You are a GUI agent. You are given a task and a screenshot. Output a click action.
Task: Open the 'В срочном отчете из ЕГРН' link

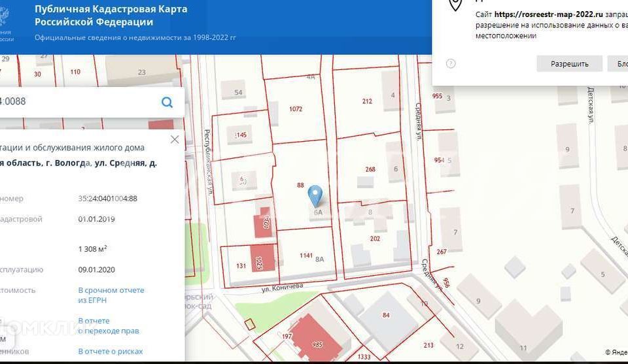(x=111, y=295)
